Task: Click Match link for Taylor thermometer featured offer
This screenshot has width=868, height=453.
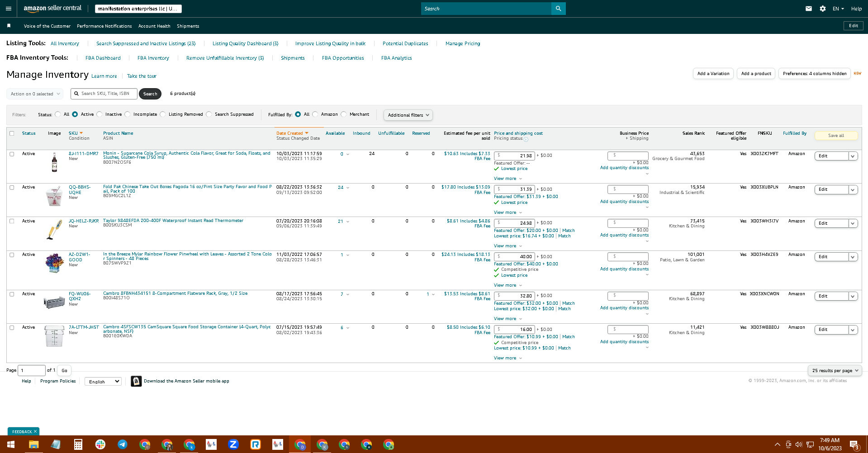Action: pyautogui.click(x=569, y=231)
